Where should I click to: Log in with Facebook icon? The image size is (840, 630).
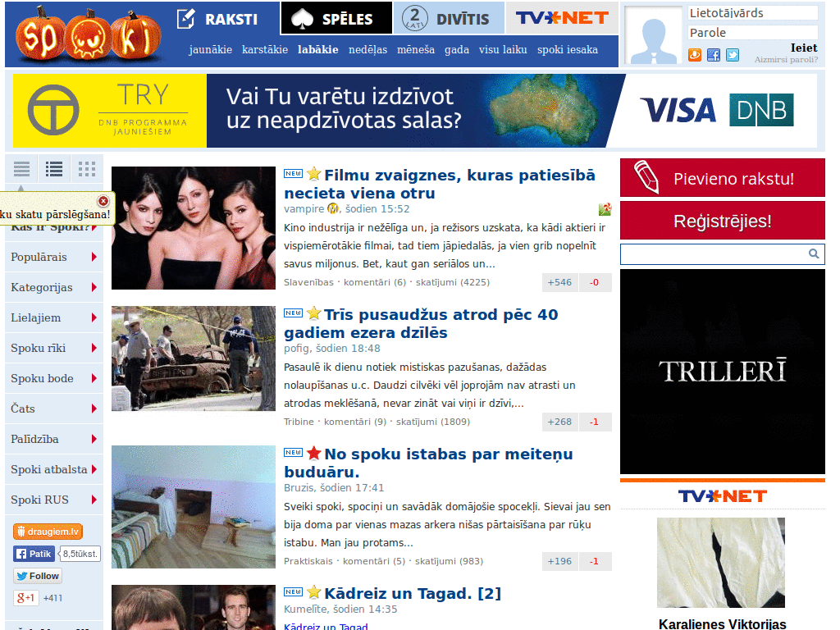coord(714,55)
